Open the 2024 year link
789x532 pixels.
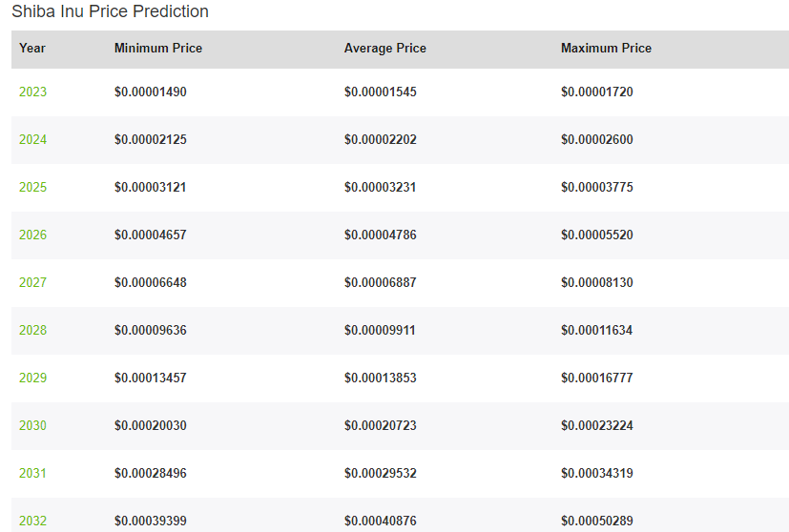32,139
